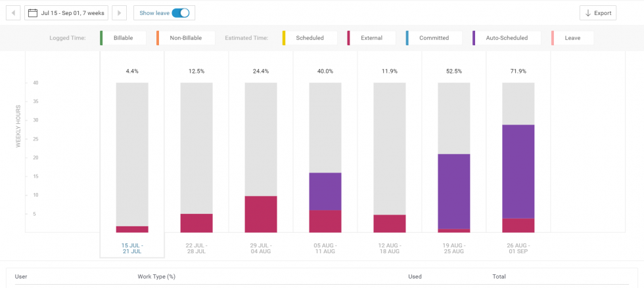Toggle Billable legend filter

(123, 38)
